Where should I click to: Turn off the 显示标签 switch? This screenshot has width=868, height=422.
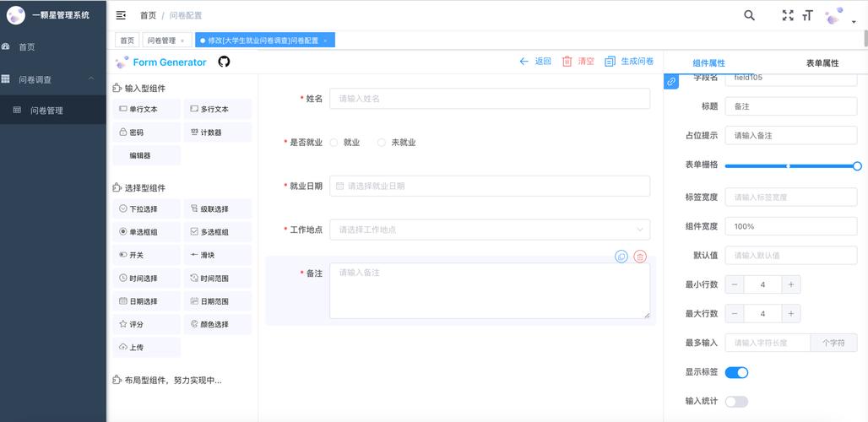click(x=736, y=372)
